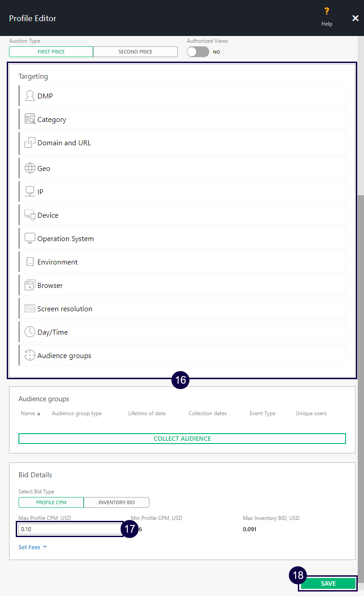364x596 pixels.
Task: Click the Domain and URL icon
Action: pyautogui.click(x=30, y=143)
